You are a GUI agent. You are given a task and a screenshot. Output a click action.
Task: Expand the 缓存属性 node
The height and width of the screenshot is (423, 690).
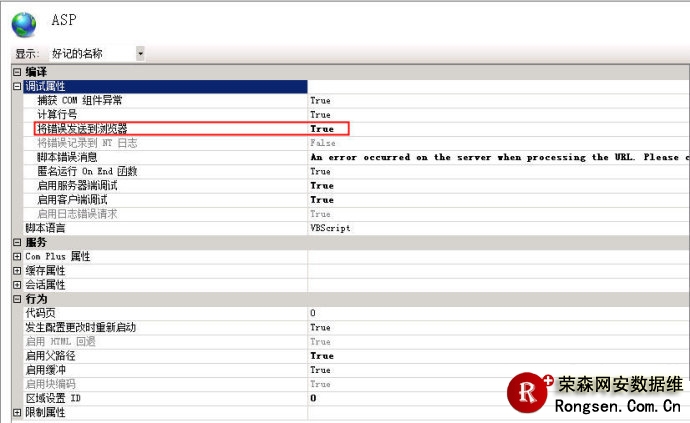tap(17, 270)
